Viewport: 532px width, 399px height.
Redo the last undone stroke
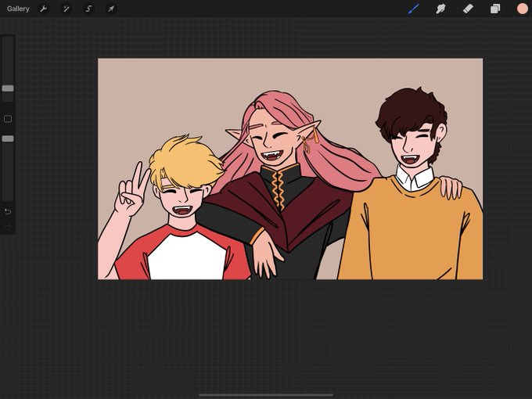pos(8,227)
